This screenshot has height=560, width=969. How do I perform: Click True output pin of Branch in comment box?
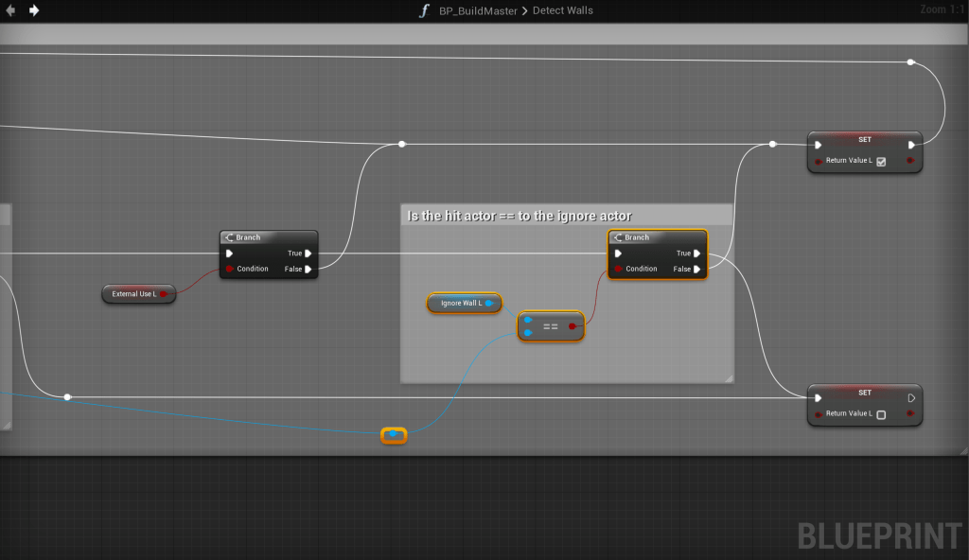point(697,254)
